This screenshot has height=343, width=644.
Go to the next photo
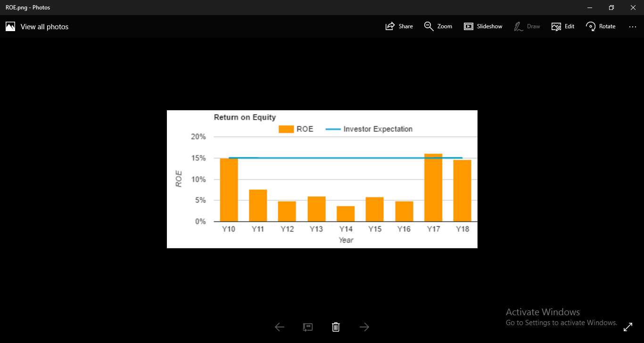[x=364, y=327]
